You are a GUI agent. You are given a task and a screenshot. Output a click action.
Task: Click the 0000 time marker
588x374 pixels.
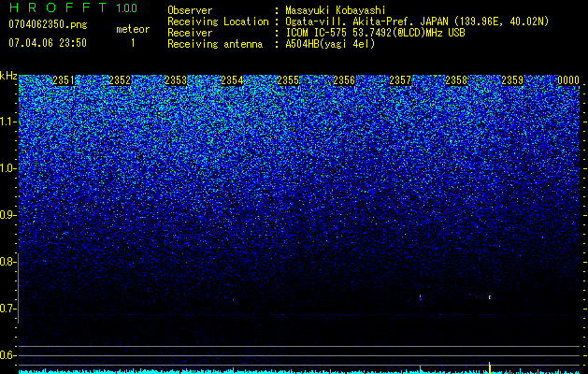pyautogui.click(x=568, y=80)
